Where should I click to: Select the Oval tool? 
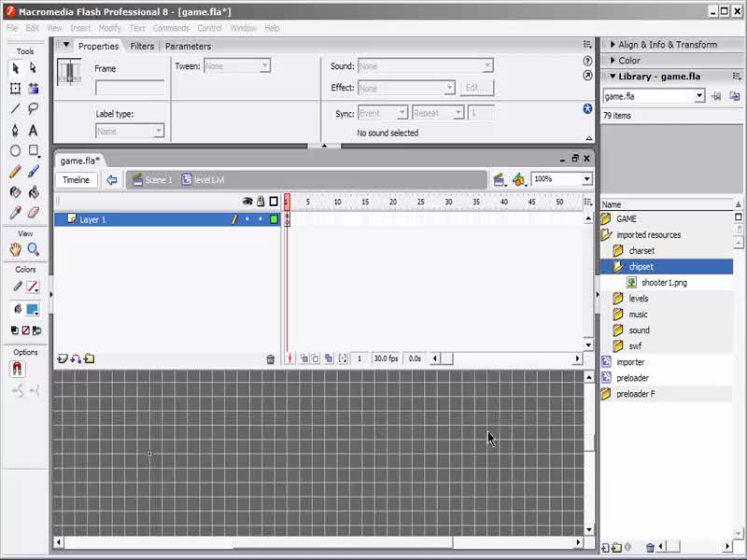pyautogui.click(x=15, y=151)
